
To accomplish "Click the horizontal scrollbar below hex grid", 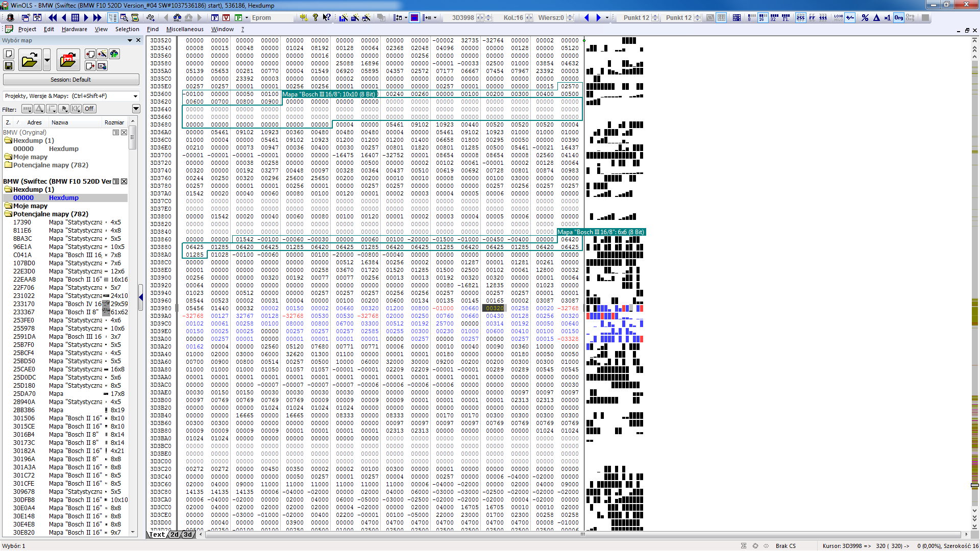I will click(x=582, y=534).
